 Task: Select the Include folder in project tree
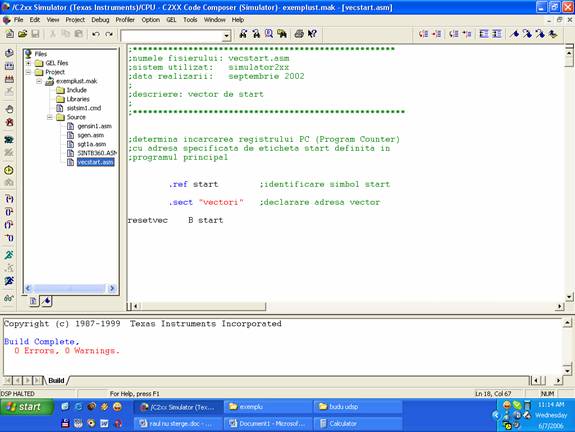pos(77,90)
